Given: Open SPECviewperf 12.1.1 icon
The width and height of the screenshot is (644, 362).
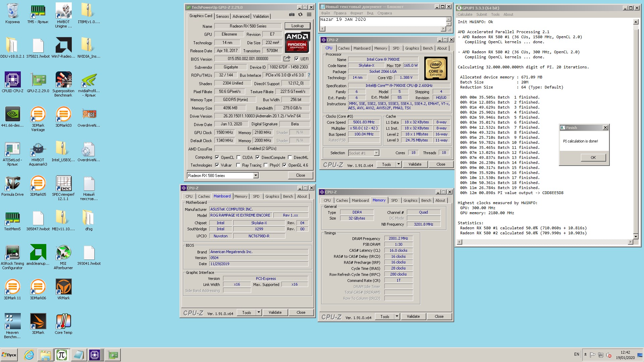Looking at the screenshot, I should click(63, 188).
